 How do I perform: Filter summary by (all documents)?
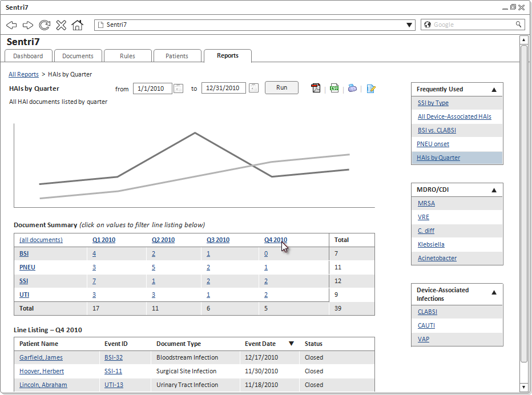click(41, 240)
